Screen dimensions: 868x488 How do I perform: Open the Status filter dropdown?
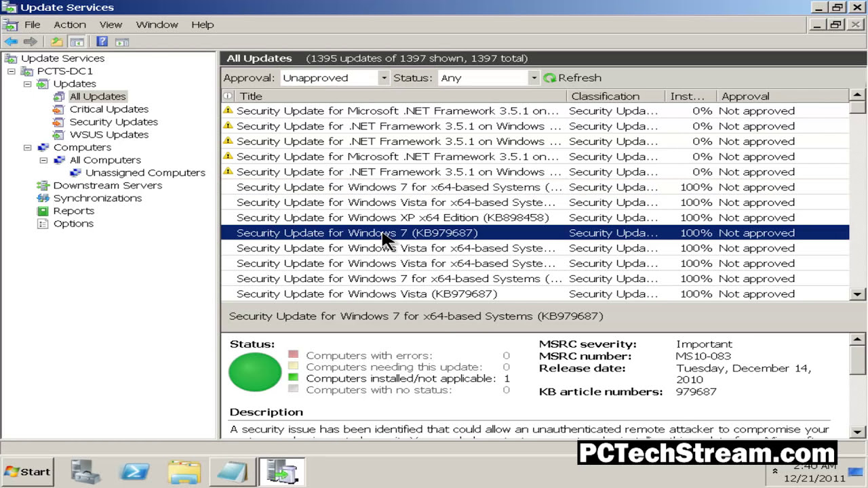(x=533, y=78)
